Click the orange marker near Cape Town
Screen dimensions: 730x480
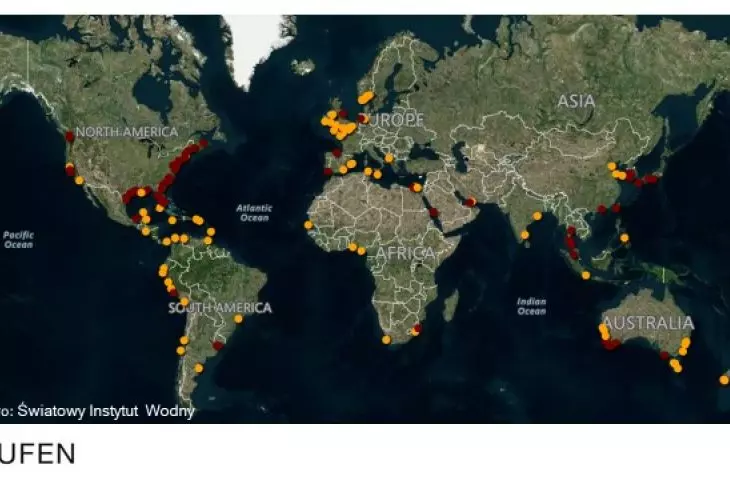[x=386, y=340]
